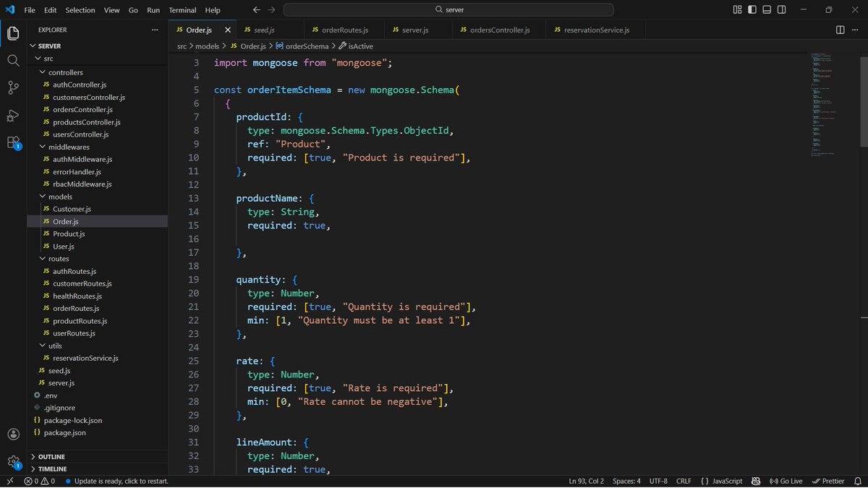Screen dimensions: 868x488
Task: Click the orderSchema breadcrumb segment
Action: (302, 46)
